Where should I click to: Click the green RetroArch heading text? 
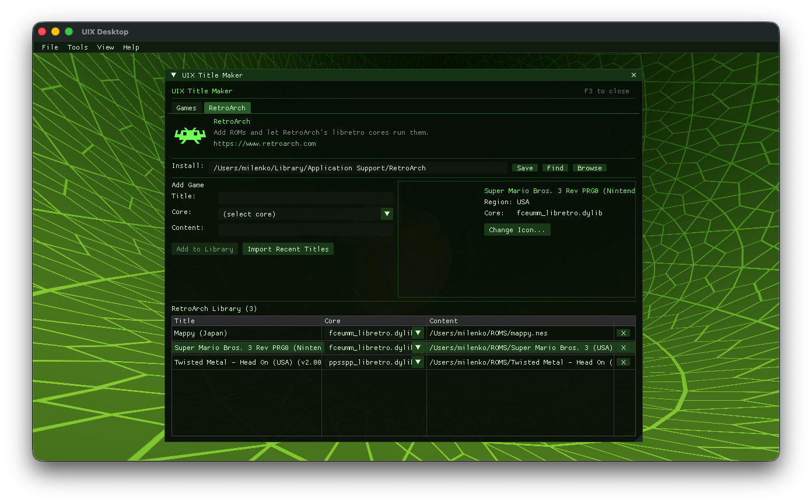[232, 121]
